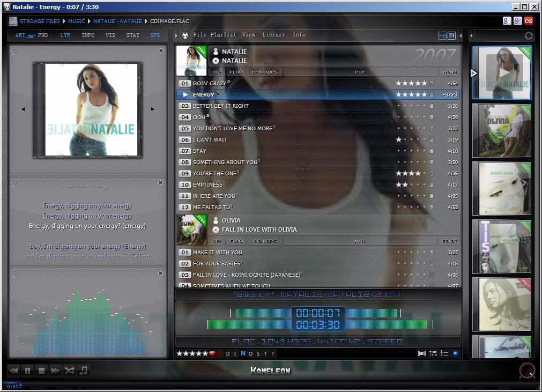Toggle the AB view mode icon

(442, 35)
